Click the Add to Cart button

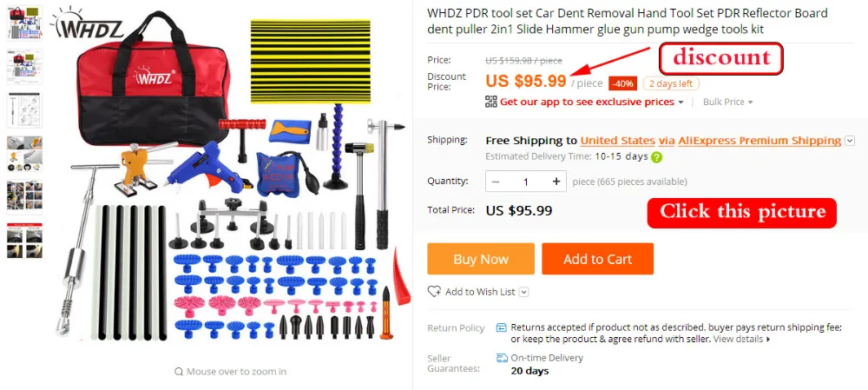[x=597, y=259]
